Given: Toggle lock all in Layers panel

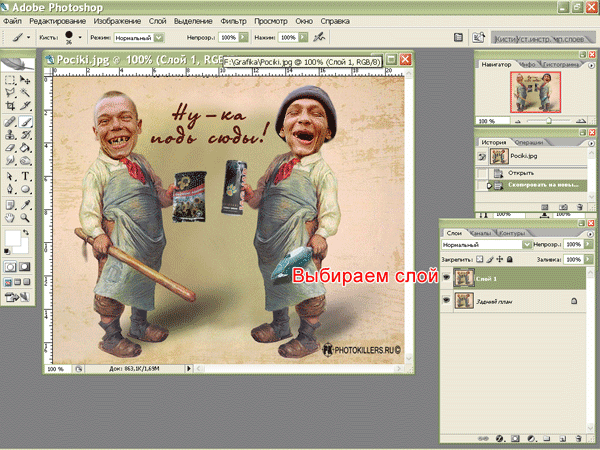Looking at the screenshot, I should tap(510, 259).
